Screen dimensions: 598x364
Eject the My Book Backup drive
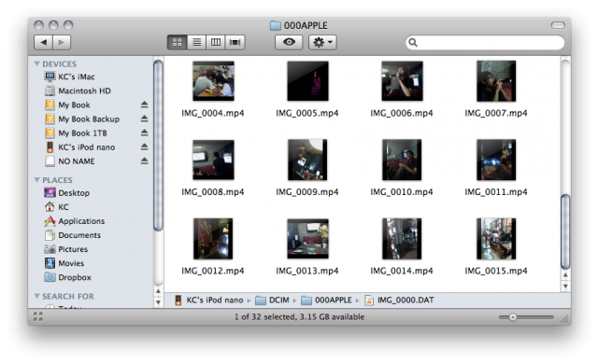click(x=144, y=119)
